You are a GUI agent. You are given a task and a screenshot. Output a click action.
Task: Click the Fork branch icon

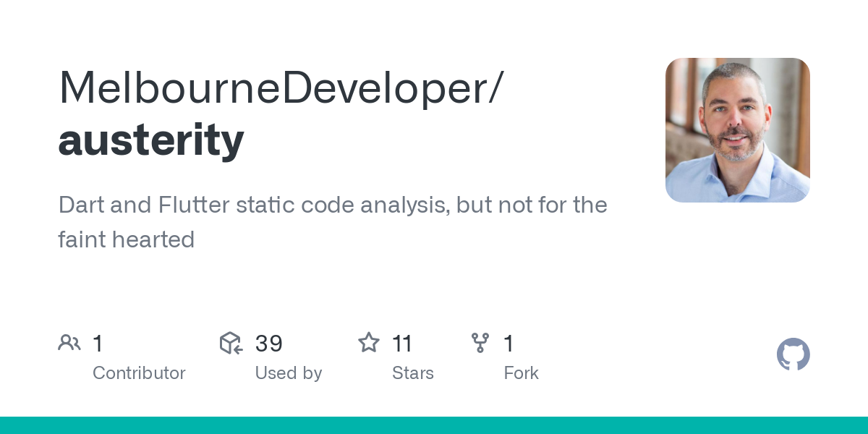pos(480,343)
